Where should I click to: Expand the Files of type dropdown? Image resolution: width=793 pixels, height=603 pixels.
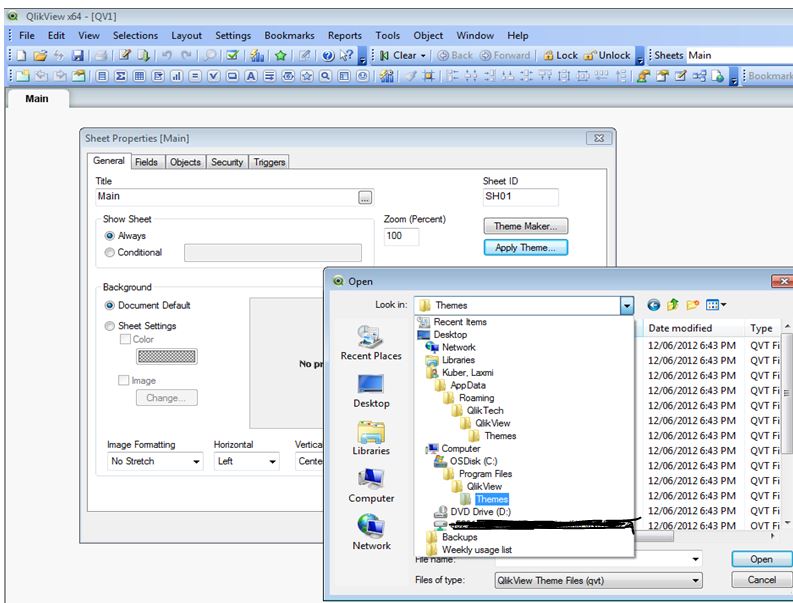[x=694, y=580]
